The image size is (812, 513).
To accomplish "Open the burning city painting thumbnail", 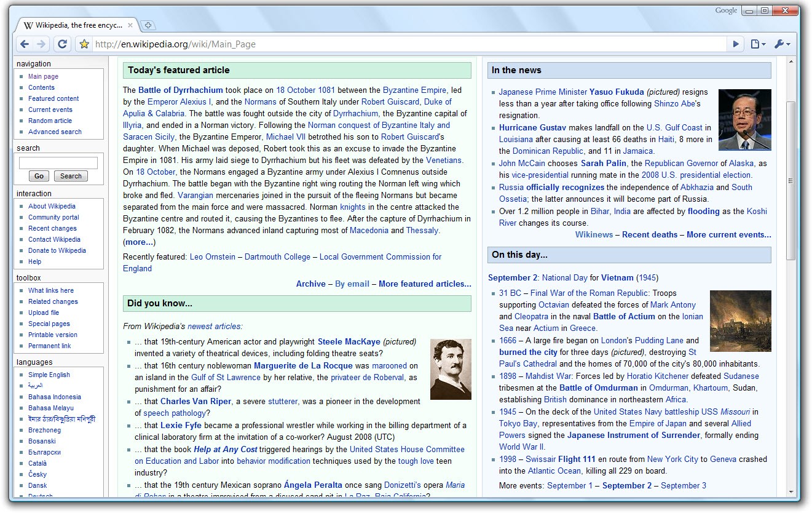I will click(740, 321).
